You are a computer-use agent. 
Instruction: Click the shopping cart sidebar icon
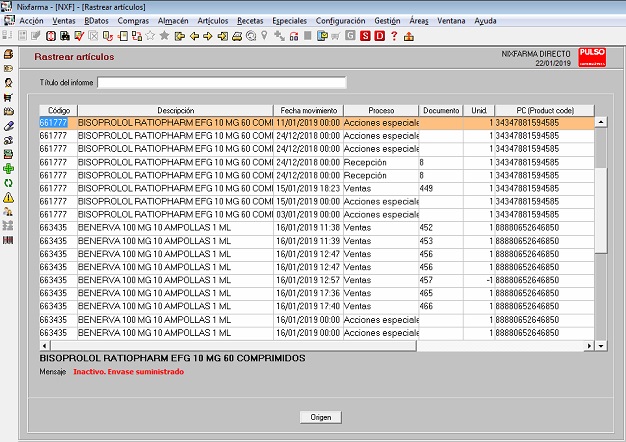(8, 97)
